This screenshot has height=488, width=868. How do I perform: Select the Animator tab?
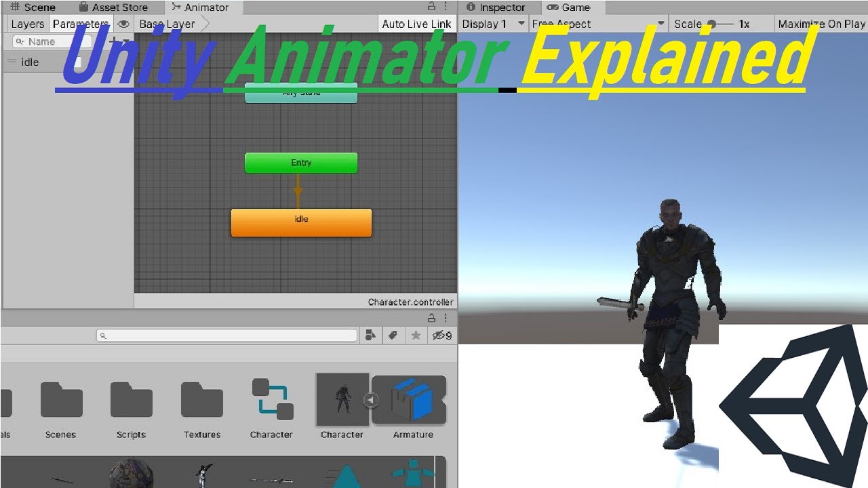(x=199, y=7)
